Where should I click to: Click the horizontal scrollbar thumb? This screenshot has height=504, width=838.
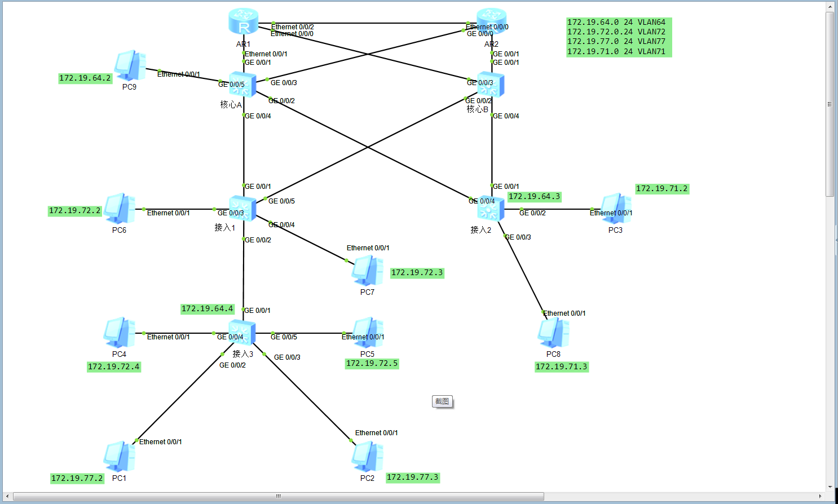[279, 497]
